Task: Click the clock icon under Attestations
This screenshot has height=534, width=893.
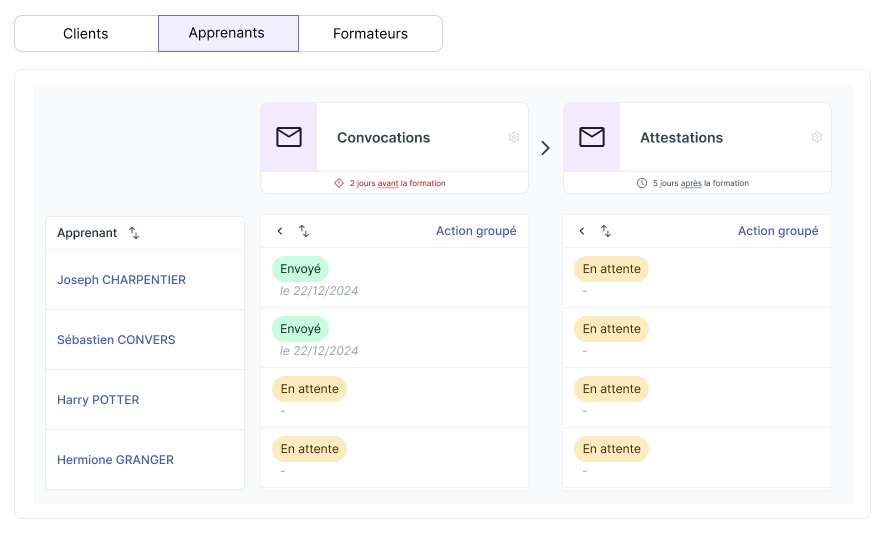Action: (x=642, y=183)
